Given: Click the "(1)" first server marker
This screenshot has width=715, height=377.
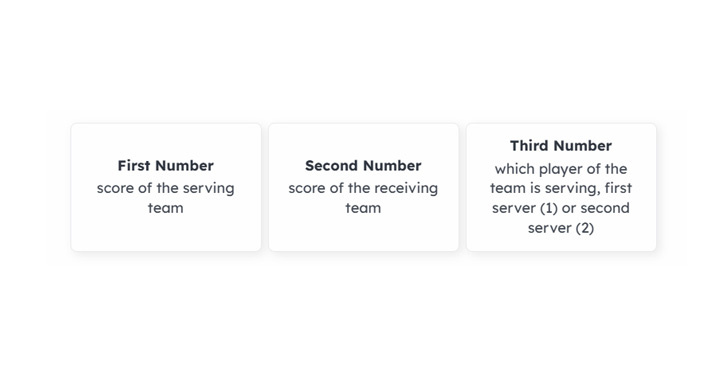Looking at the screenshot, I should [549, 208].
